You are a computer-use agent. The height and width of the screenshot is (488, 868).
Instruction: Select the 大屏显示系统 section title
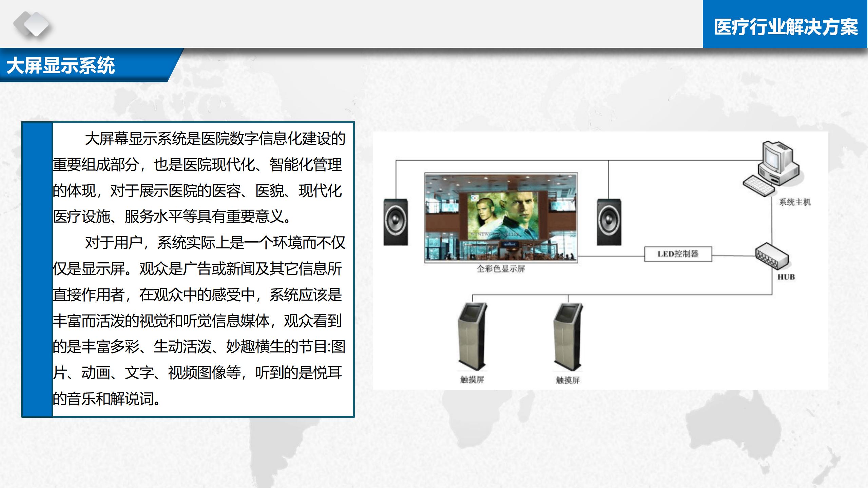(x=61, y=65)
